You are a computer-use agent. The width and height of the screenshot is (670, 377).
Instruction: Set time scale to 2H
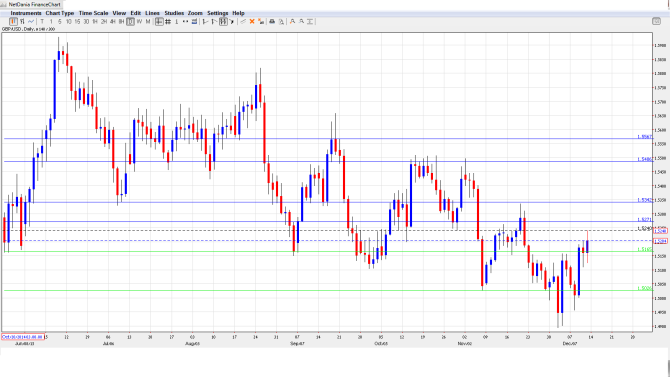pos(104,21)
